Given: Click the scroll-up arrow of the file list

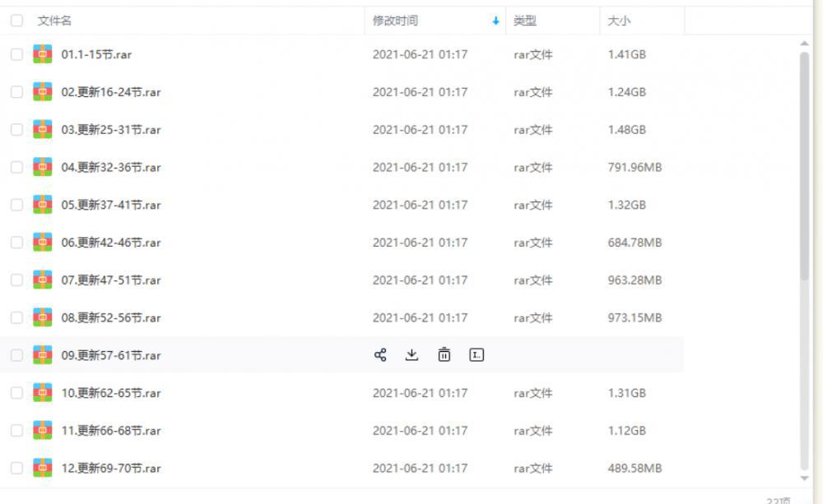Looking at the screenshot, I should click(x=804, y=44).
